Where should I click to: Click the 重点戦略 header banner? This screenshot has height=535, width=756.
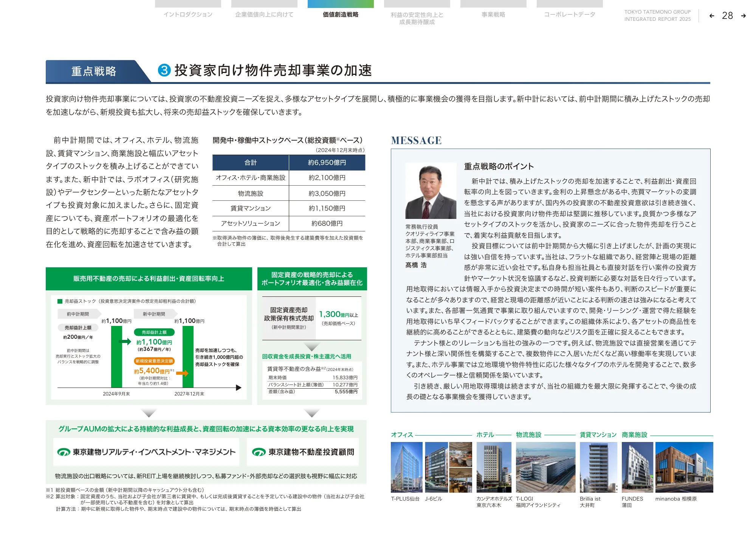(94, 71)
